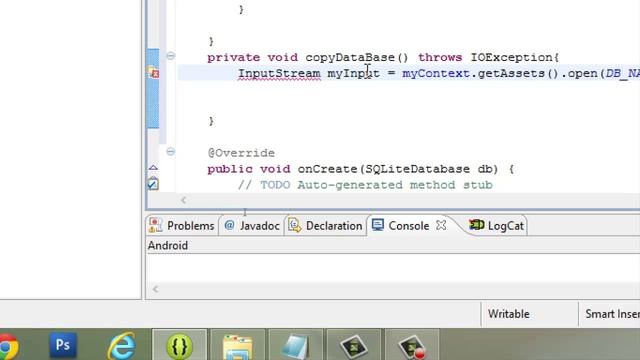Click the Console monitor icon
The image size is (640, 360).
[378, 225]
